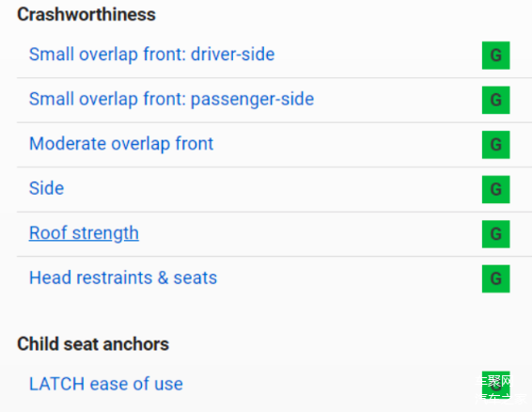Click G rating badge for Moderate overlap front
The width and height of the screenshot is (532, 412).
(x=495, y=145)
